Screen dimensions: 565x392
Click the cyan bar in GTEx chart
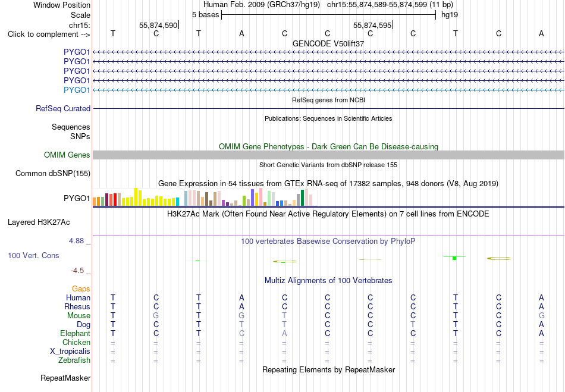coord(177,202)
